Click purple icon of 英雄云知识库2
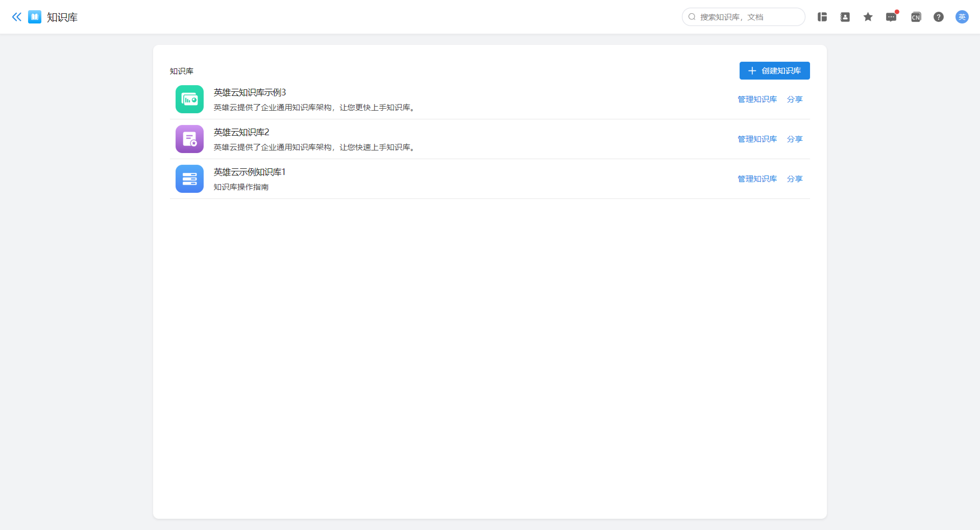The width and height of the screenshot is (980, 530). pos(189,139)
